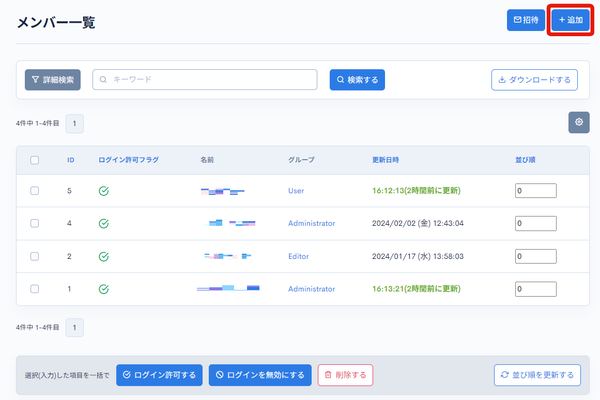
Task: Click the 16:13:21 update time text
Action: (416, 289)
